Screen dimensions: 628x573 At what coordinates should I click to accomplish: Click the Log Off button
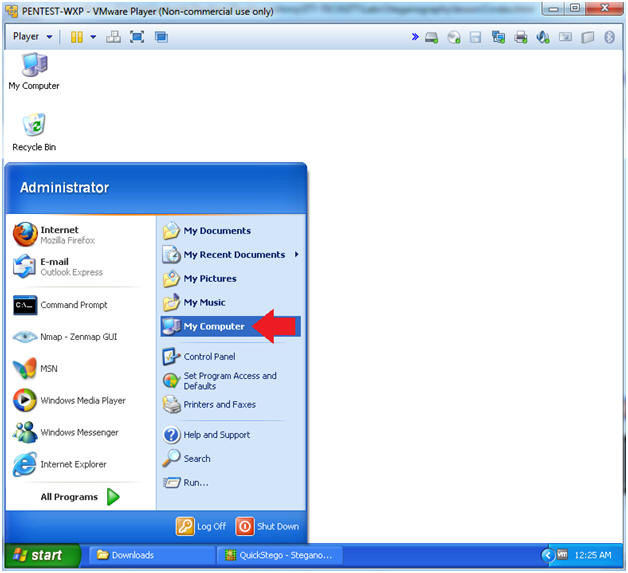click(201, 527)
